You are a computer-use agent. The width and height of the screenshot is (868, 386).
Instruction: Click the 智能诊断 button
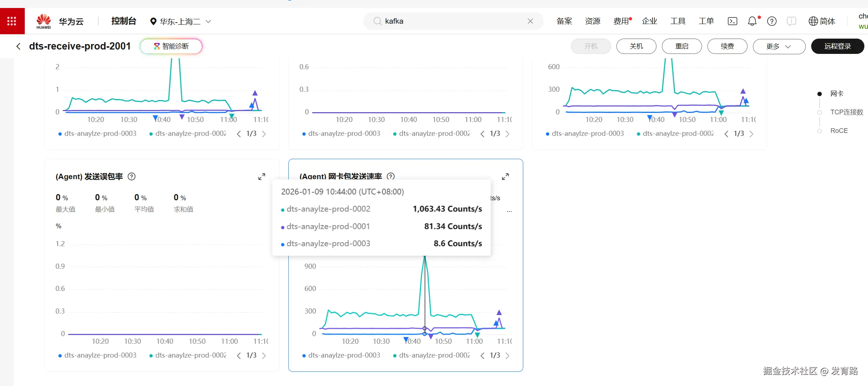coord(171,46)
